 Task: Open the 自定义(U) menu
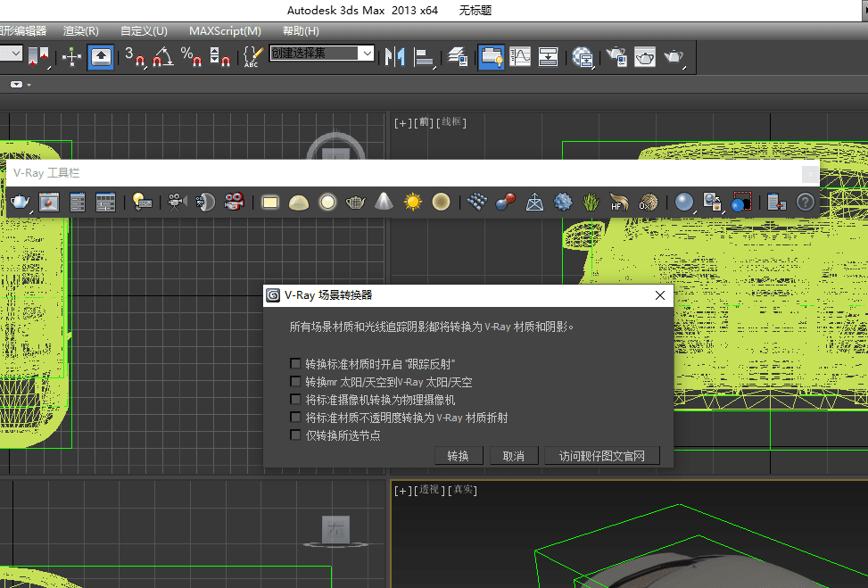tap(144, 31)
